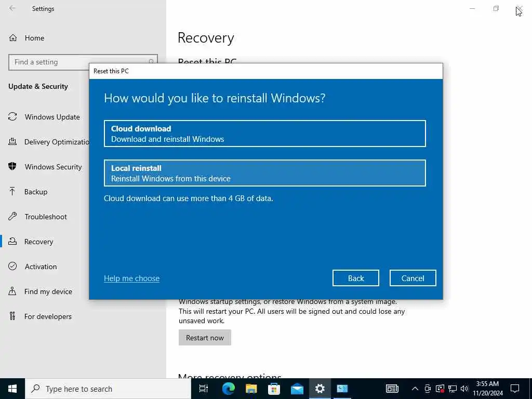Open the Action Center notifications icon
532x399 pixels.
pyautogui.click(x=515, y=389)
